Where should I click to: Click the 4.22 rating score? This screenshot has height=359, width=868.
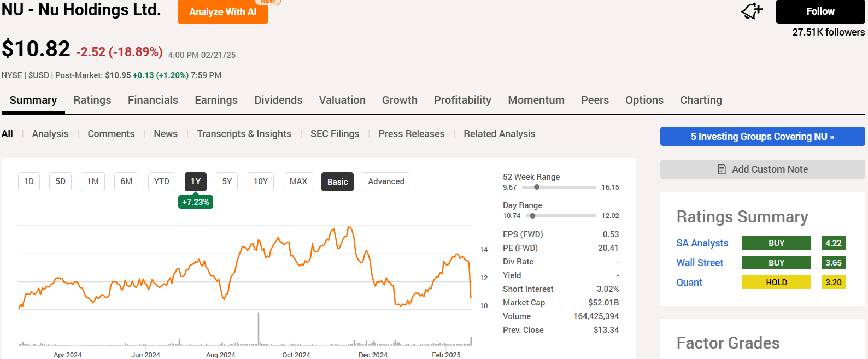[834, 243]
